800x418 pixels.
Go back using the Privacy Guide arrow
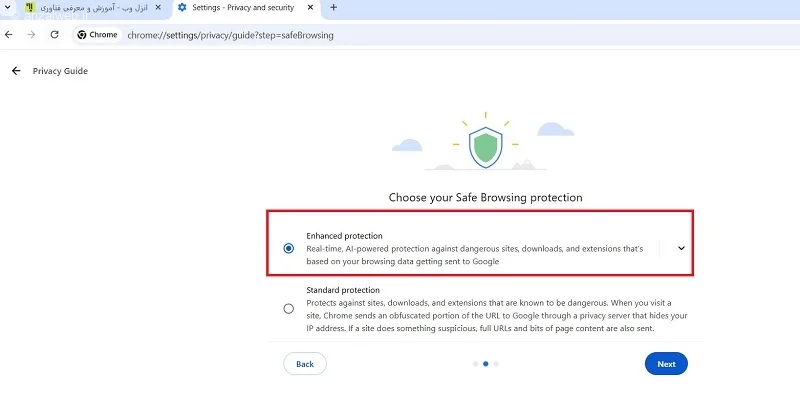(16, 71)
